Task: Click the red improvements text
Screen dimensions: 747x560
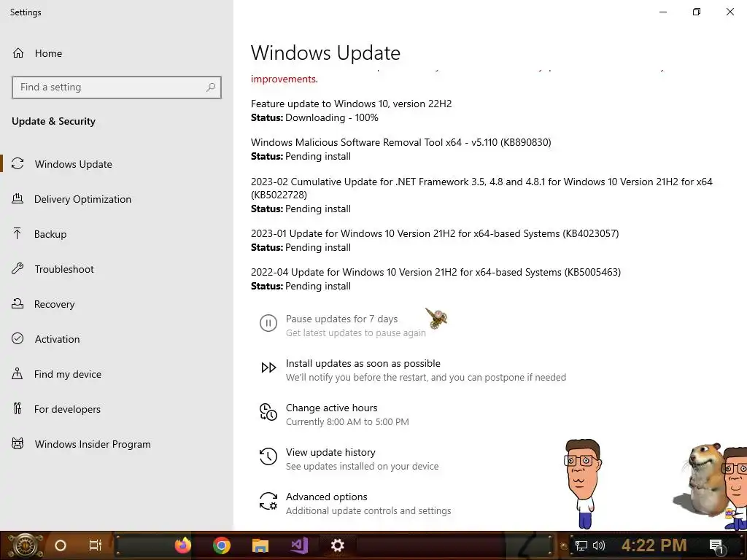Action: (285, 79)
